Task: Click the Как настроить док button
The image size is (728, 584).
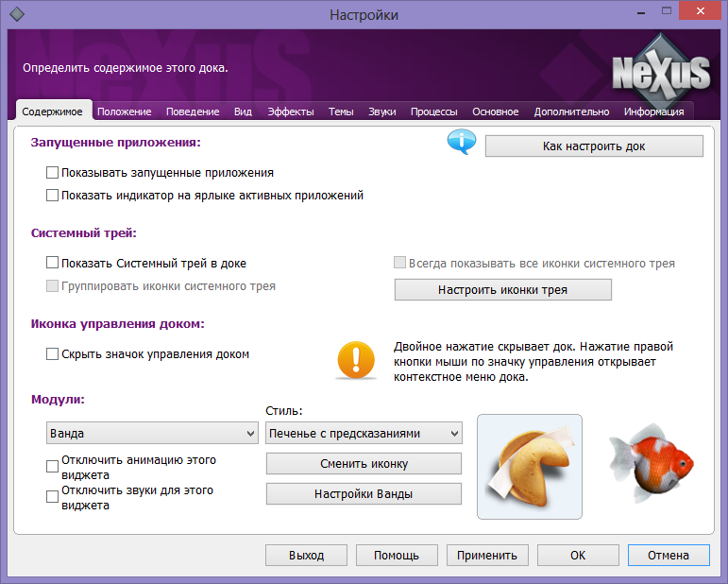Action: pos(594,146)
